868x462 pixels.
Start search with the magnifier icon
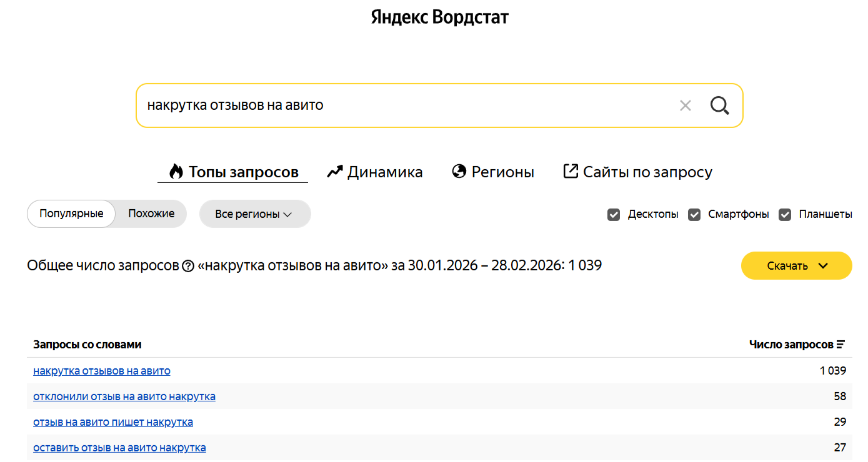click(720, 106)
